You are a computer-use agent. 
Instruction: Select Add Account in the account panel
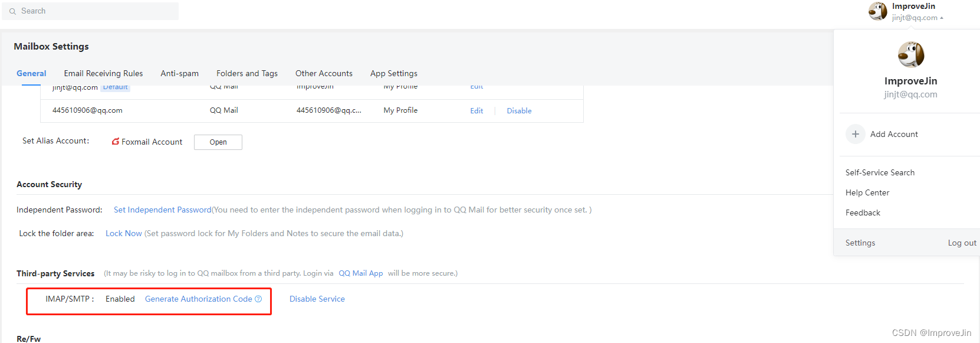(x=894, y=134)
